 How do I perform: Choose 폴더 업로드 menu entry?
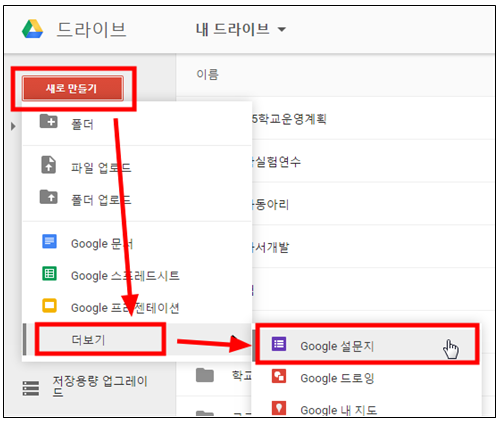point(137,199)
